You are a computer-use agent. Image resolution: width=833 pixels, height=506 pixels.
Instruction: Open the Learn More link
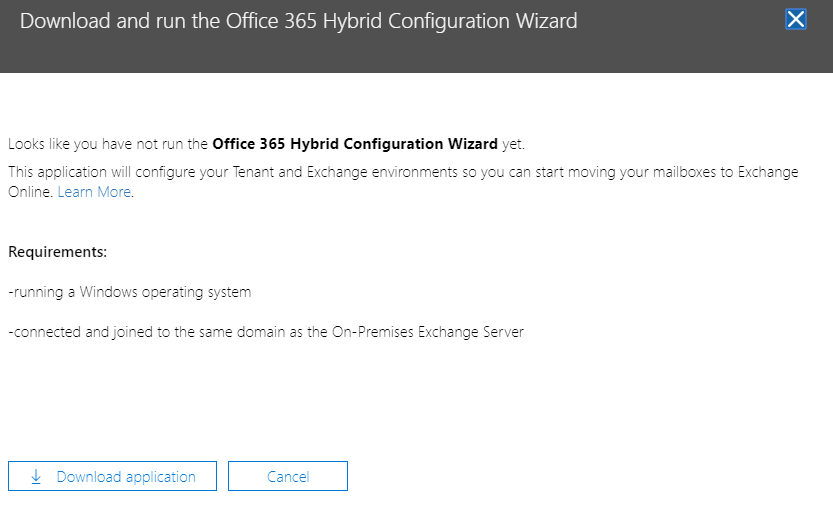pyautogui.click(x=94, y=192)
